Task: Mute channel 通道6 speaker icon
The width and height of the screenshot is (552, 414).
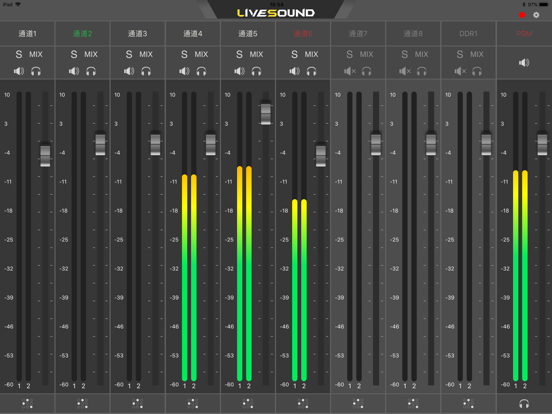Action: click(x=294, y=71)
